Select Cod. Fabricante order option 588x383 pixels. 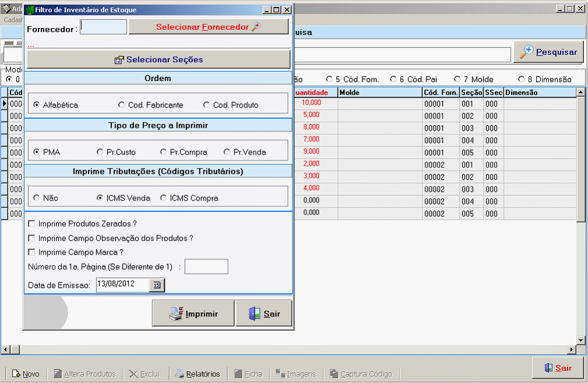[x=121, y=105]
